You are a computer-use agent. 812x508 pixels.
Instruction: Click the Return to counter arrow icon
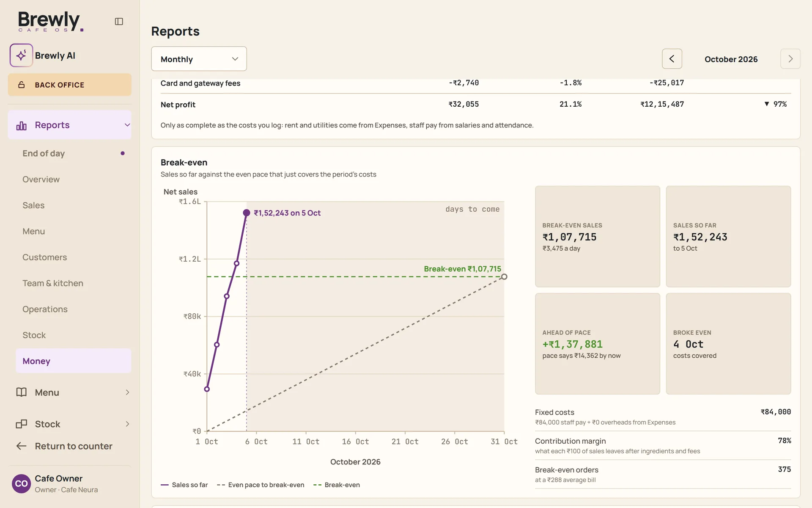(x=21, y=446)
